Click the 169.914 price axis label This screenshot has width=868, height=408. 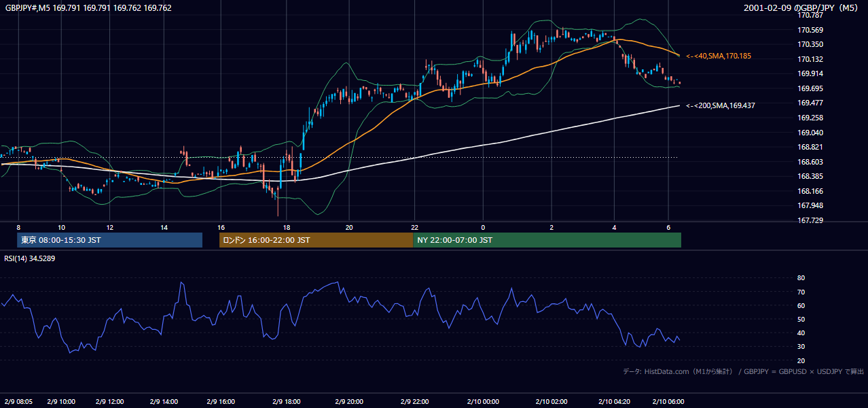811,74
